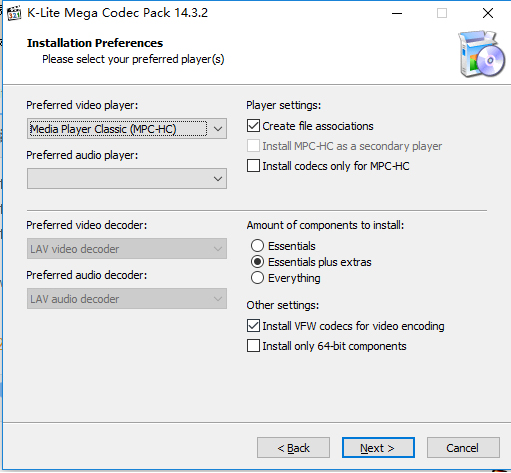Viewport: 511px width, 473px height.
Task: Toggle Create file associations checkbox
Action: (x=253, y=126)
